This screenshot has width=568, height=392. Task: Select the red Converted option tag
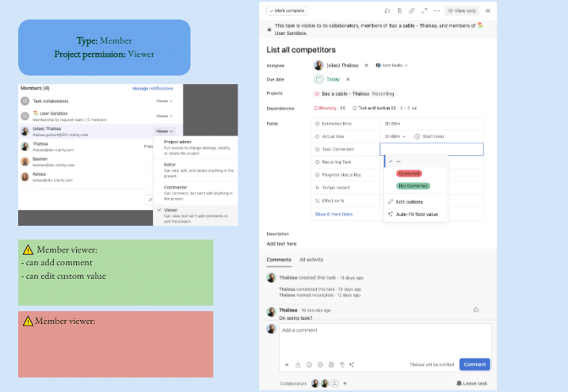click(x=409, y=173)
